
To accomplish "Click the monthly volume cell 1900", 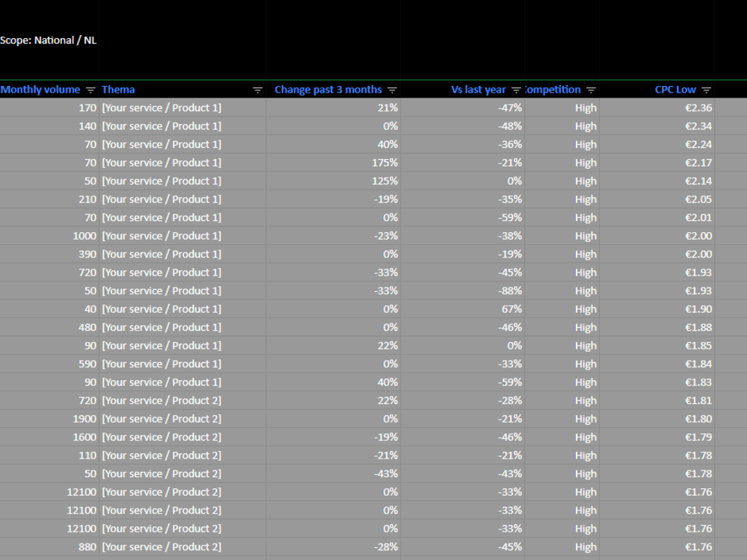I will click(x=49, y=419).
